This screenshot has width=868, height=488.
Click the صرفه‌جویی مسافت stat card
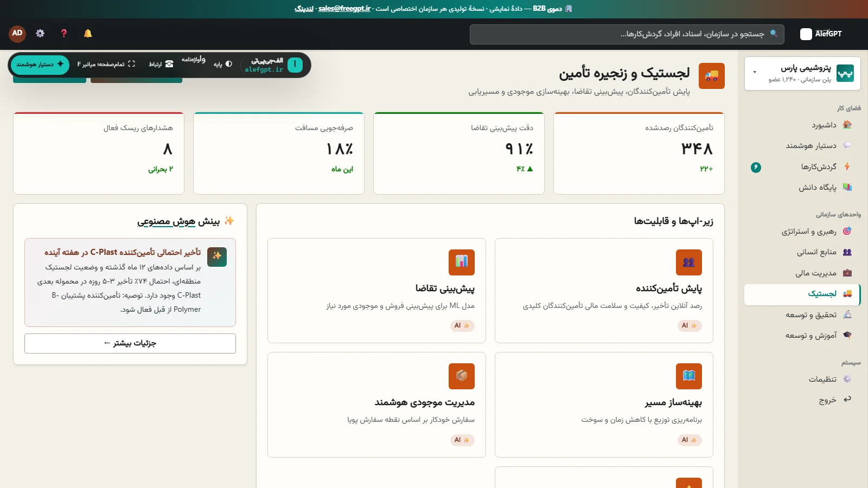(x=279, y=153)
